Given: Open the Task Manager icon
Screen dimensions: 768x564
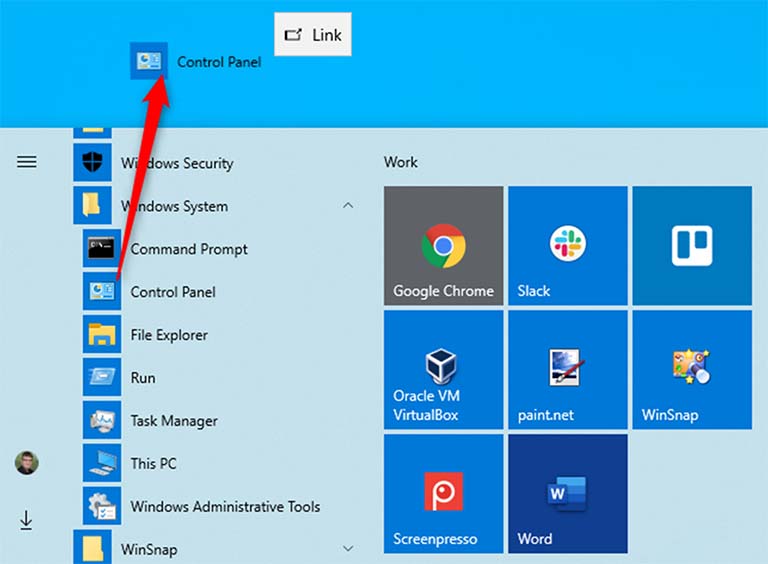Looking at the screenshot, I should click(102, 420).
